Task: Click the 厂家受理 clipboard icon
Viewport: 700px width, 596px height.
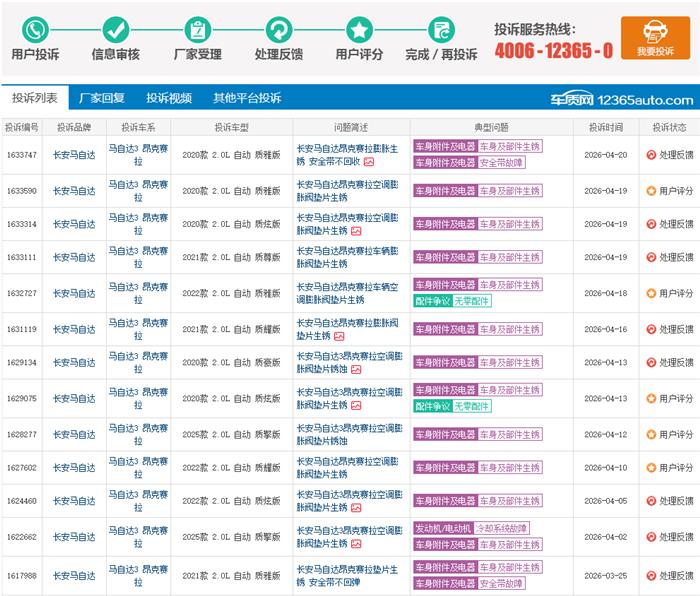Action: click(x=198, y=29)
